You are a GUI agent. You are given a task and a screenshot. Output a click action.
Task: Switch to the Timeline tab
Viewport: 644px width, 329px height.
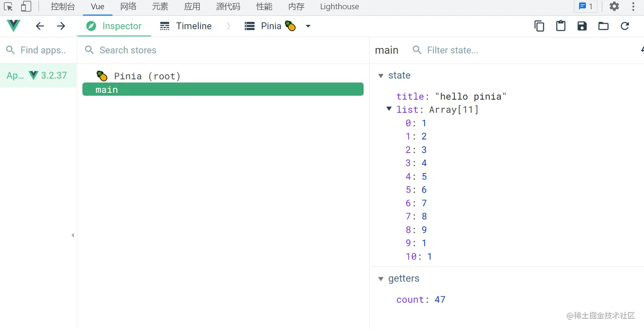point(186,26)
